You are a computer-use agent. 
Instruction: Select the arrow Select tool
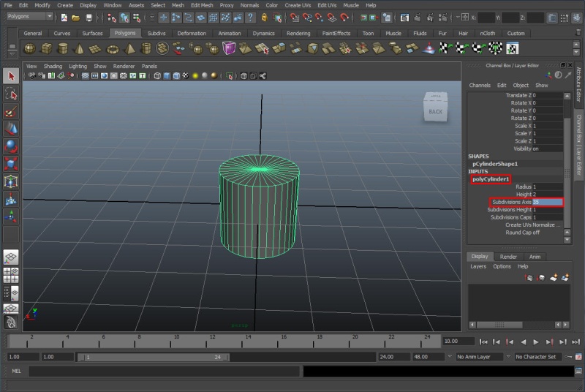(x=11, y=76)
